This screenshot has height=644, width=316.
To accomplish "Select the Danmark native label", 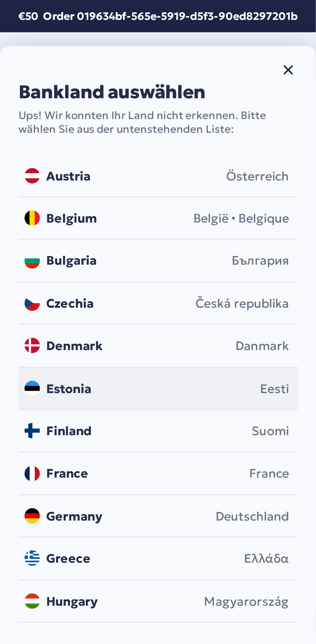I will 262,346.
